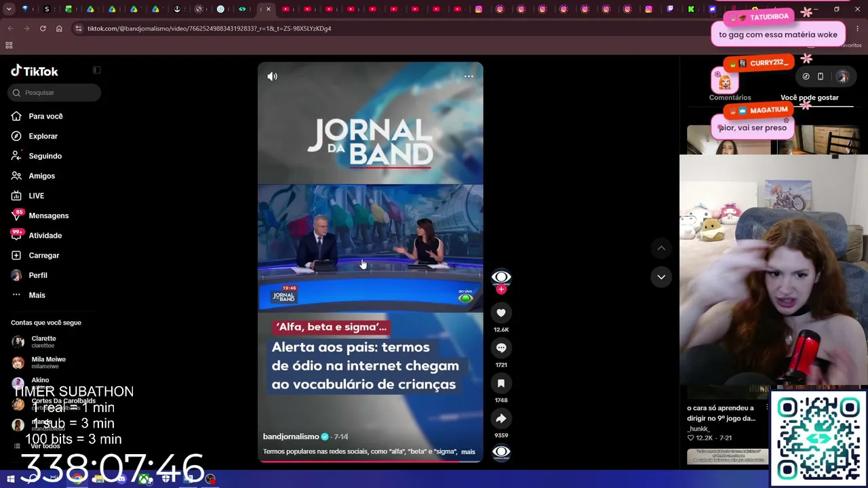
Task: Switch to the Comentários tab
Action: [730, 98]
